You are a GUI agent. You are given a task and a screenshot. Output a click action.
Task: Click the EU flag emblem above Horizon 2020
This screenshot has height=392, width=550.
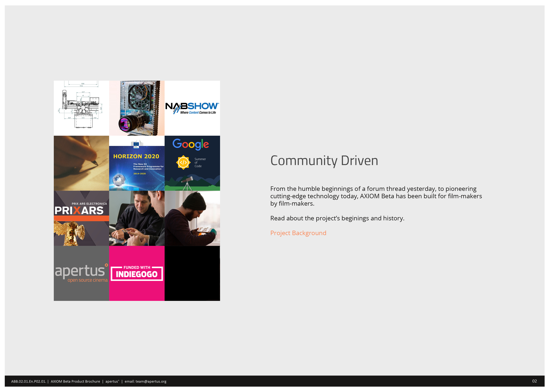point(136,144)
